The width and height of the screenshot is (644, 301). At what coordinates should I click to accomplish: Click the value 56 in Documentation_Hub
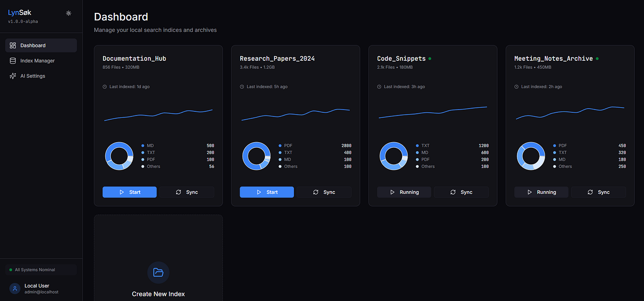(x=212, y=166)
